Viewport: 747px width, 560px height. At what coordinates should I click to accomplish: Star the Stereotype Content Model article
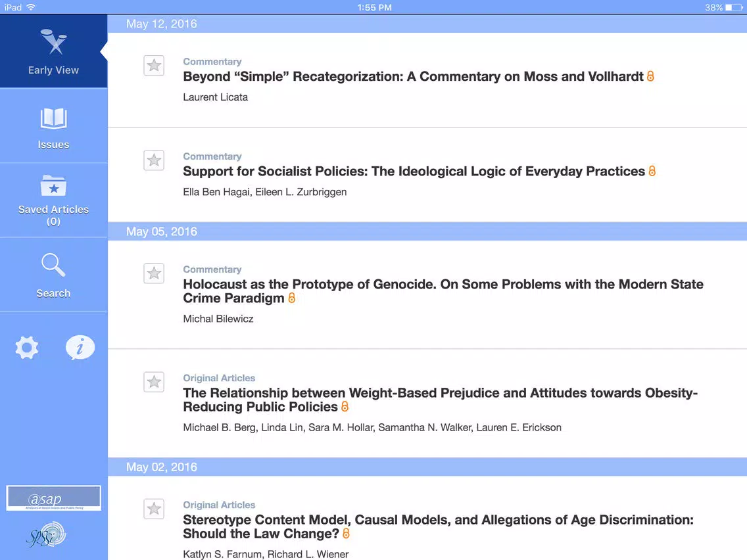point(154,509)
